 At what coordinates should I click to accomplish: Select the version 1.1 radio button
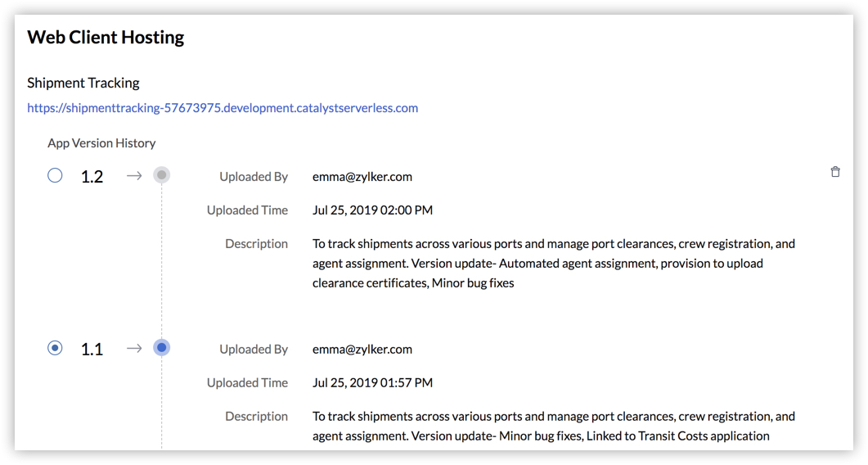(x=55, y=348)
